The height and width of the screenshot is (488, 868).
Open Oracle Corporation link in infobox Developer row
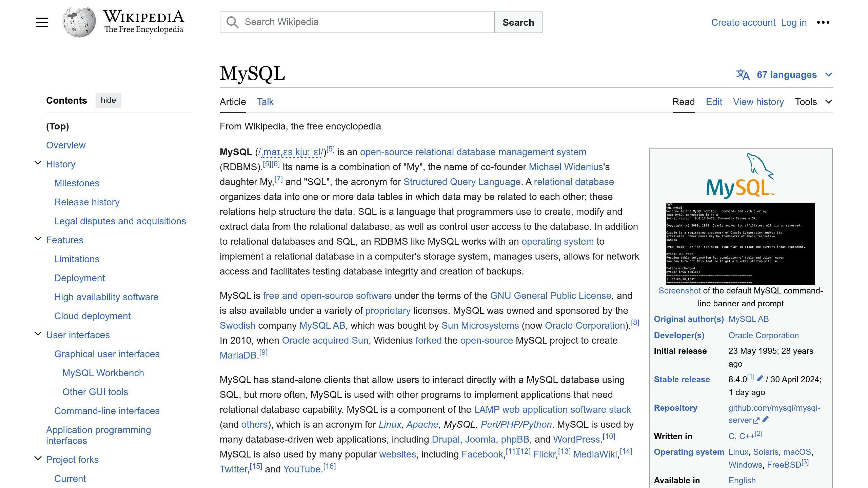(764, 335)
